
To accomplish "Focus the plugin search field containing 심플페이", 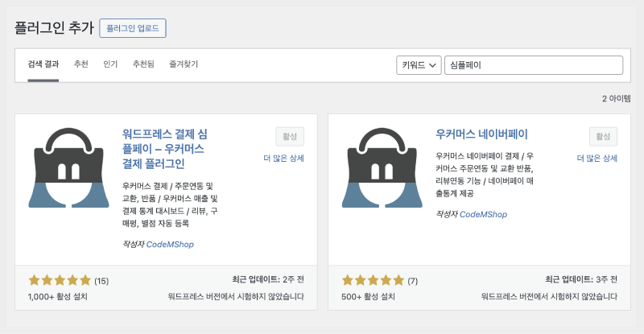I will tap(533, 65).
